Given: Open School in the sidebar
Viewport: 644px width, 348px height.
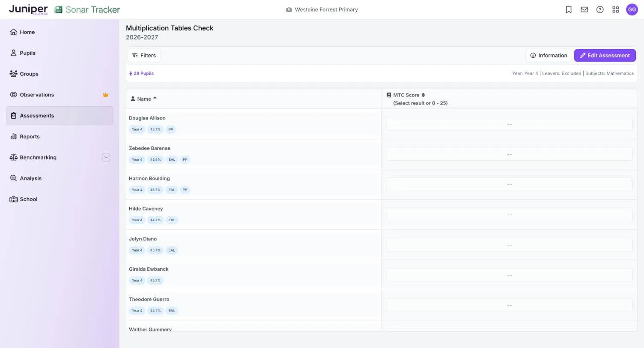Looking at the screenshot, I should pyautogui.click(x=60, y=199).
